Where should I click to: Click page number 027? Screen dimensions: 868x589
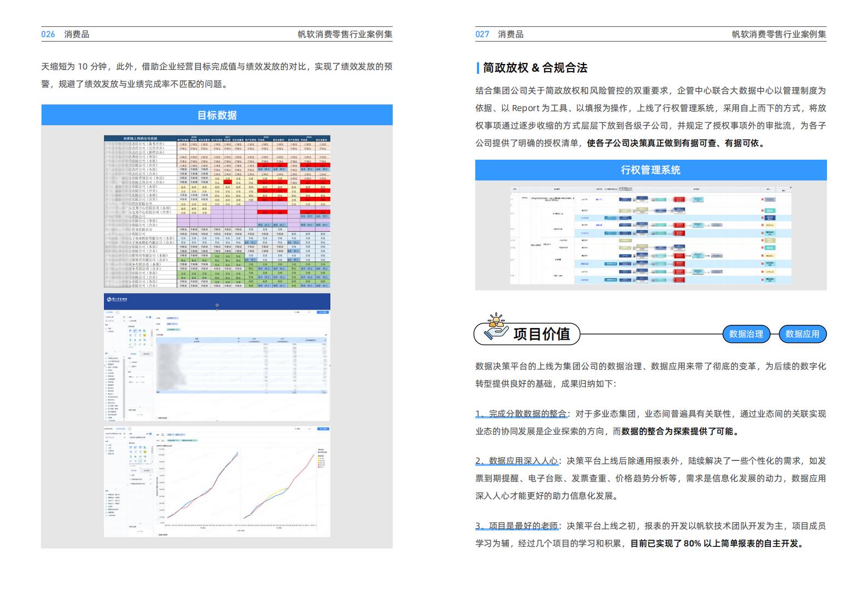482,34
